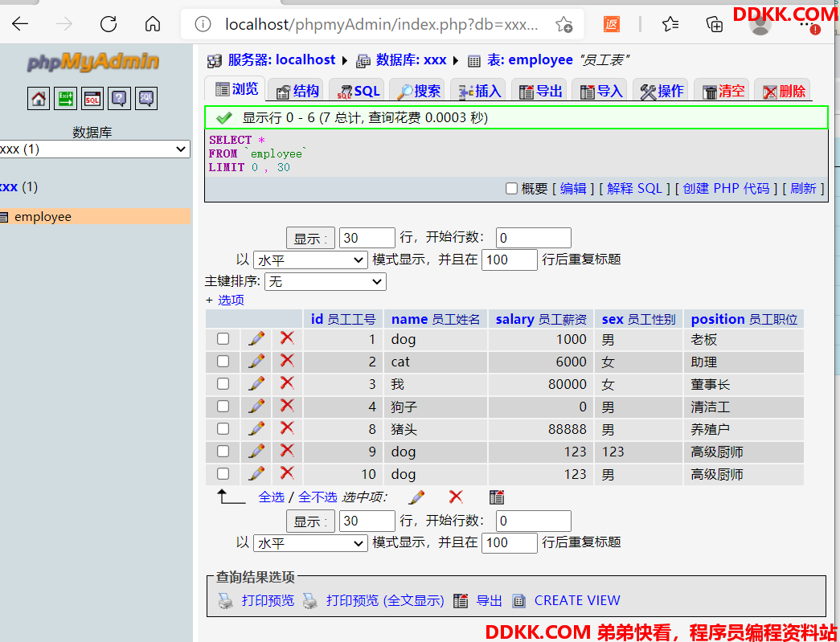The width and height of the screenshot is (840, 642).
Task: Click the 刷新 refresh link
Action: pyautogui.click(x=803, y=189)
